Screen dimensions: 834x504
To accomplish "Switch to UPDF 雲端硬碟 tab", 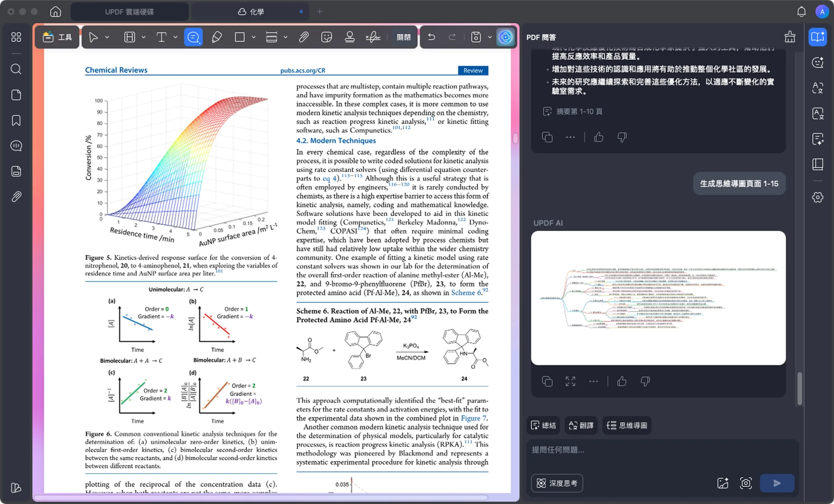I will 129,12.
